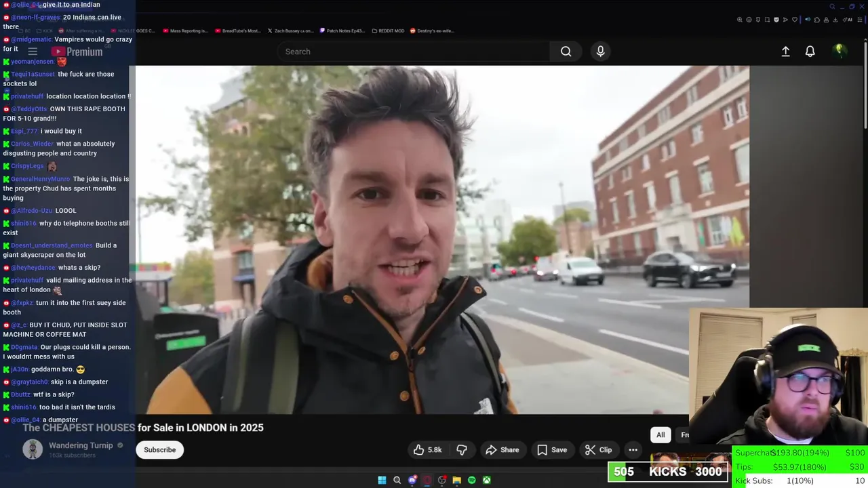Open the Zach Bussey X bookmark

click(290, 30)
